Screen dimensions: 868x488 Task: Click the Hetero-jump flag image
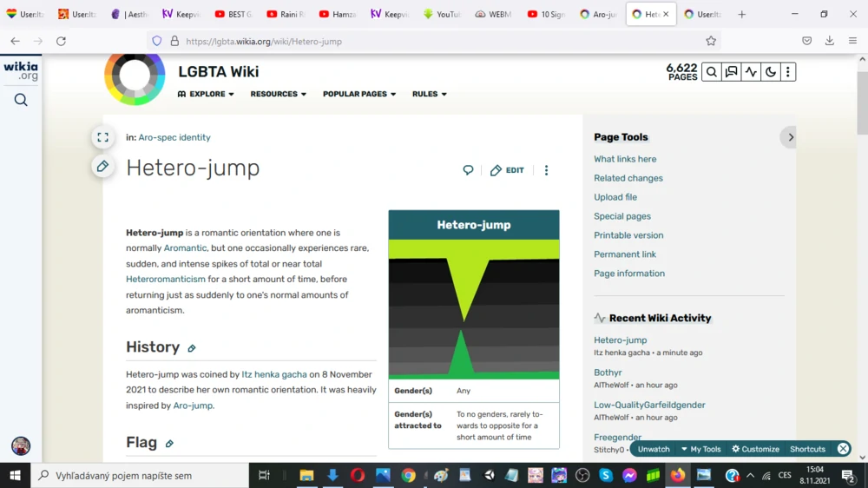click(474, 309)
